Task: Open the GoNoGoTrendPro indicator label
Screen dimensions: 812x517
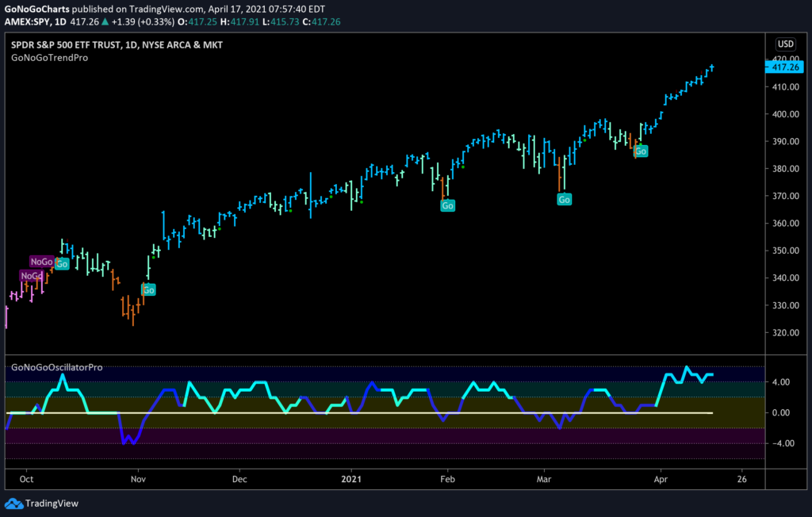Action: 50,58
